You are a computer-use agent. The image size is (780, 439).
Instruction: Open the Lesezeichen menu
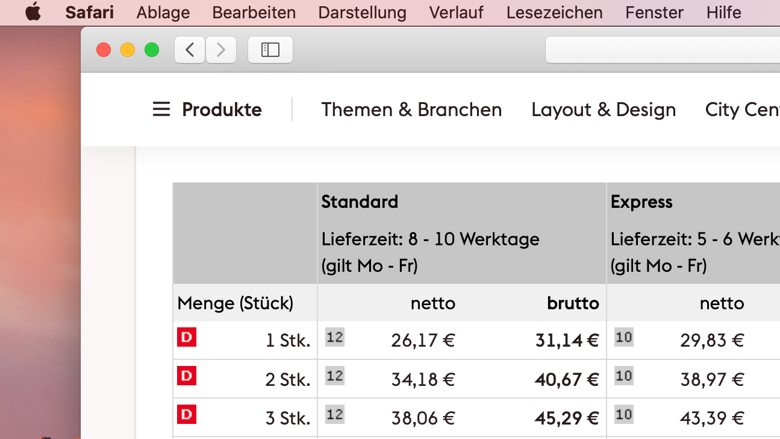(x=554, y=12)
